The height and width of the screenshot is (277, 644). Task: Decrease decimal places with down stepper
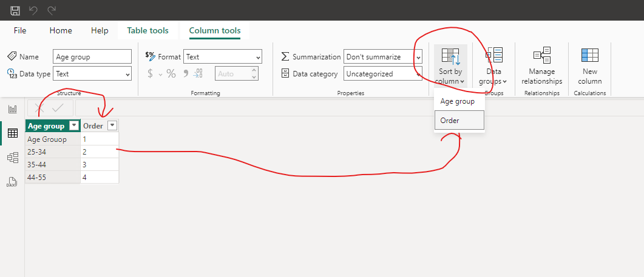(254, 77)
